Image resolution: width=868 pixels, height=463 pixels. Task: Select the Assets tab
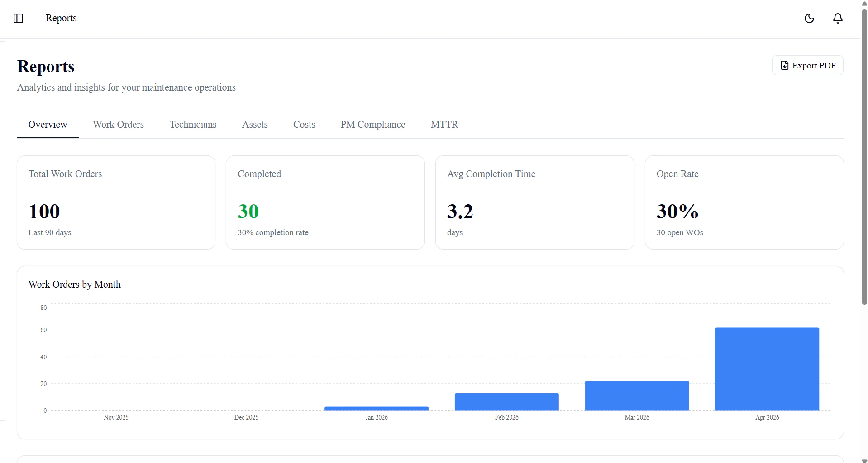pyautogui.click(x=255, y=125)
